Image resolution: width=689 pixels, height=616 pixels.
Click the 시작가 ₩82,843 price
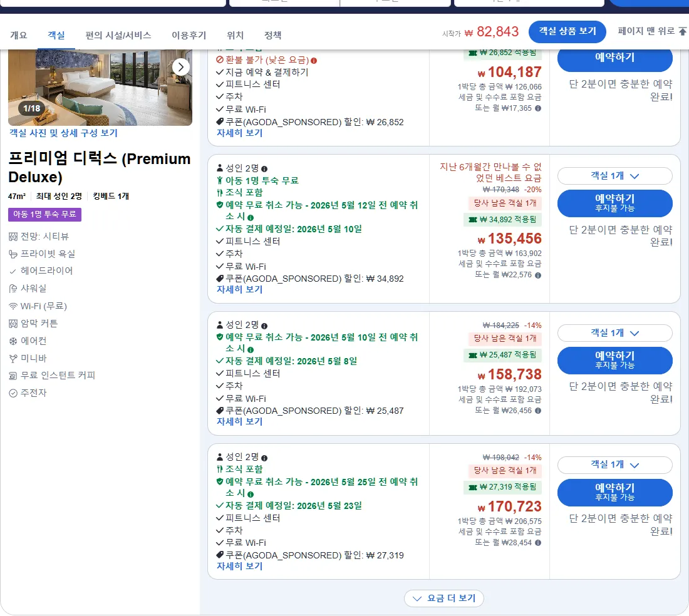[x=480, y=32]
